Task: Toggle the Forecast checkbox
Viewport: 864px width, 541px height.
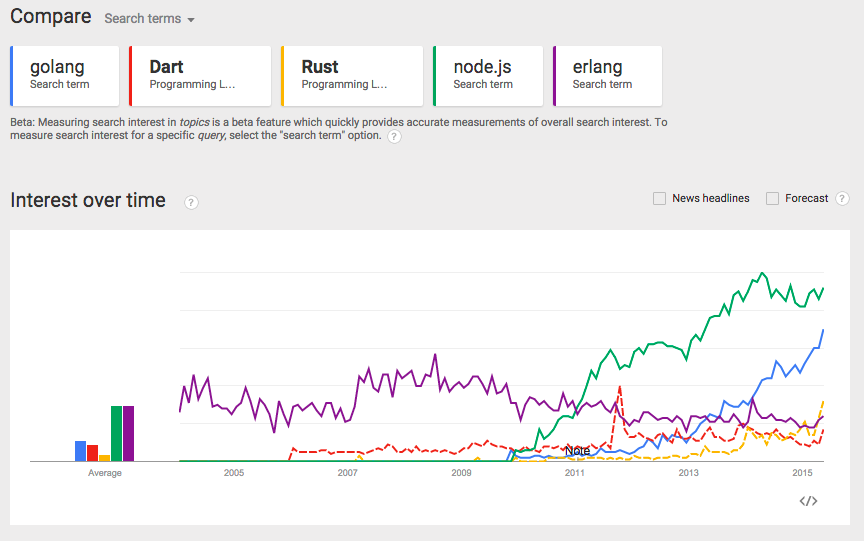Action: pos(772,198)
